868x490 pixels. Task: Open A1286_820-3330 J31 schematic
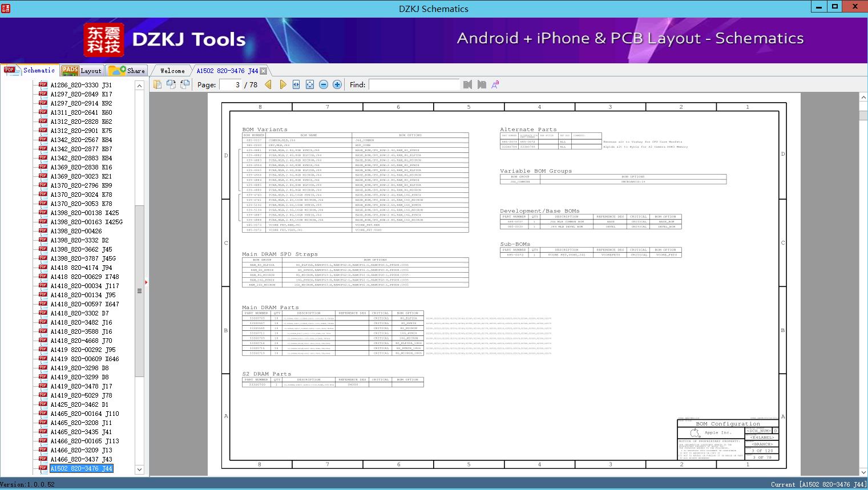tap(81, 85)
